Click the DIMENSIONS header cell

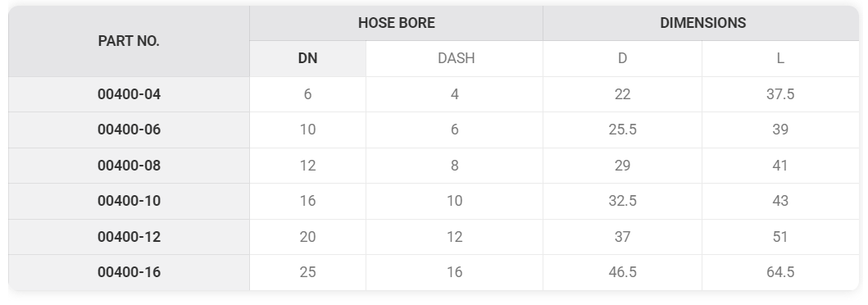click(702, 23)
